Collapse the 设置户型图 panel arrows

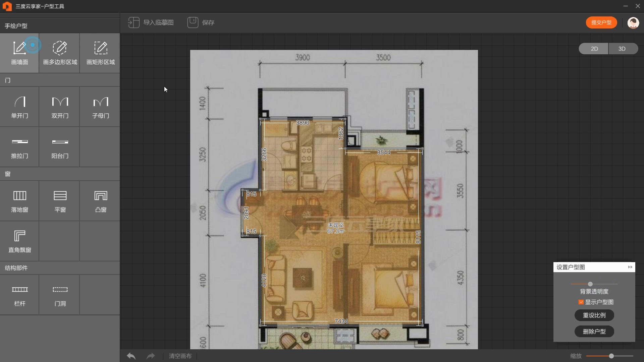[630, 267]
